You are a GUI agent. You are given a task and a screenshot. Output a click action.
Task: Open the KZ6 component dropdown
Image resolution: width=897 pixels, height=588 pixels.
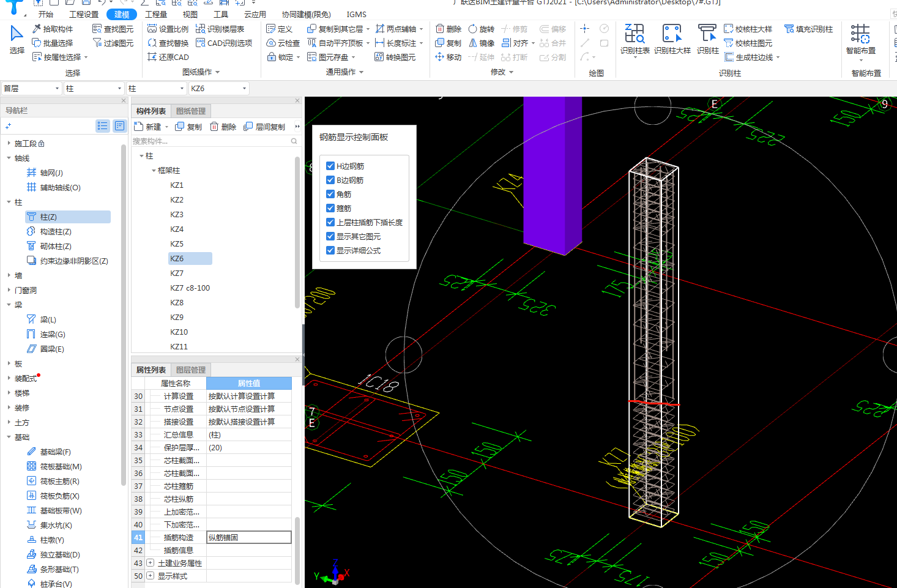point(219,89)
